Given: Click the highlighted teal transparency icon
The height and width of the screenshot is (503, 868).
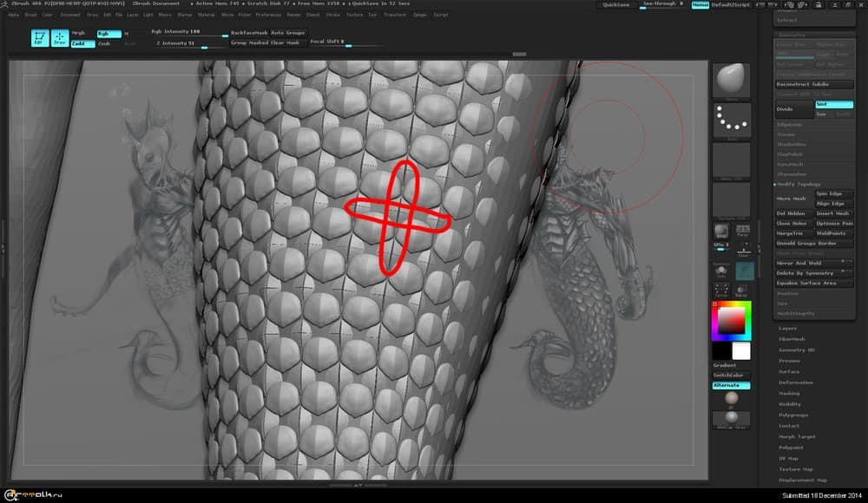Looking at the screenshot, I should (x=744, y=271).
